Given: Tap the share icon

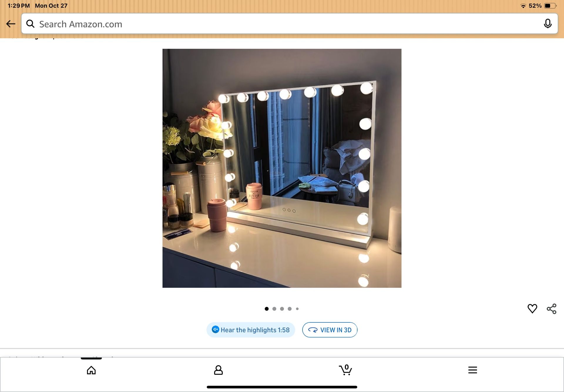Looking at the screenshot, I should tap(551, 309).
